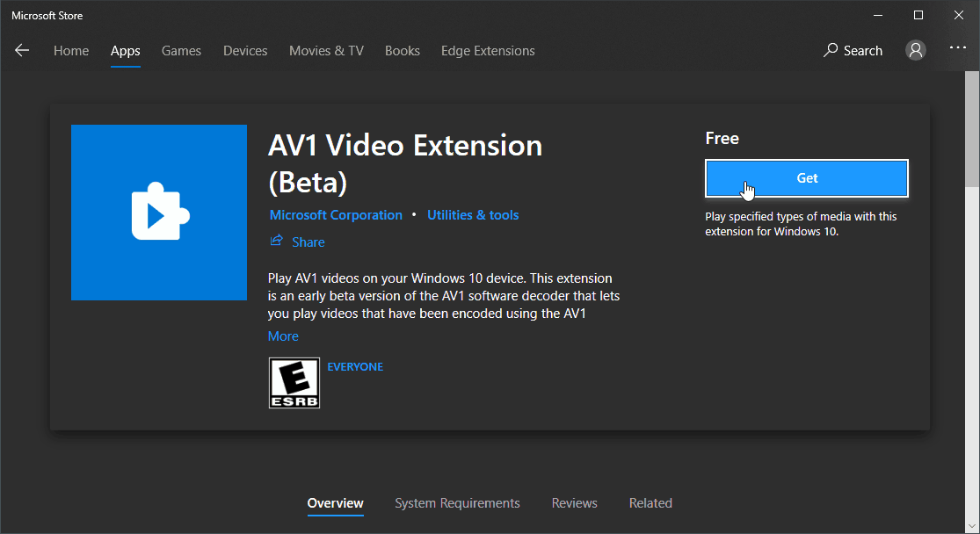The image size is (980, 534).
Task: Open the Books tab
Action: [x=403, y=51]
